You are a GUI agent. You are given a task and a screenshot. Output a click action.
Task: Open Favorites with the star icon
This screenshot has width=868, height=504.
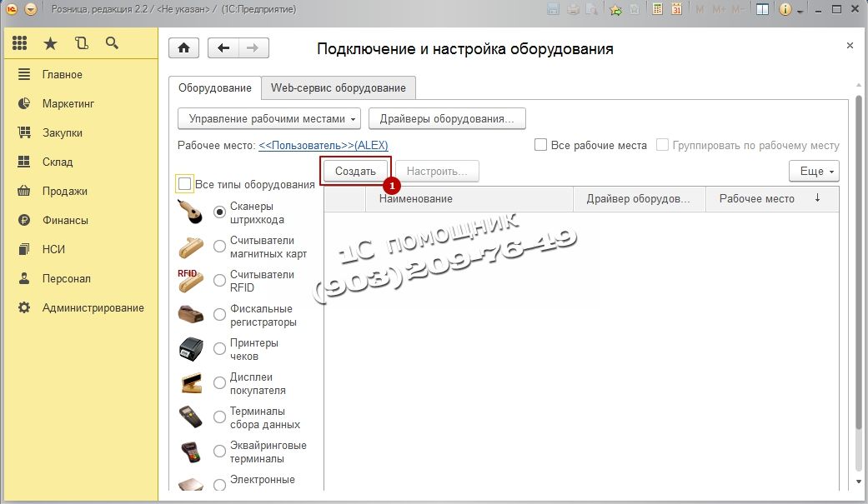[x=50, y=43]
